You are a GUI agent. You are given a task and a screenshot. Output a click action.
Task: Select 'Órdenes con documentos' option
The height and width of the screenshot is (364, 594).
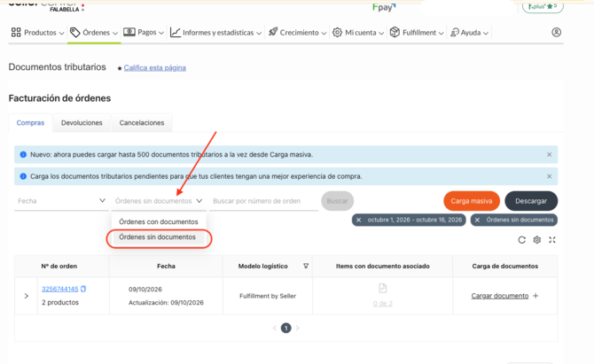pos(159,221)
